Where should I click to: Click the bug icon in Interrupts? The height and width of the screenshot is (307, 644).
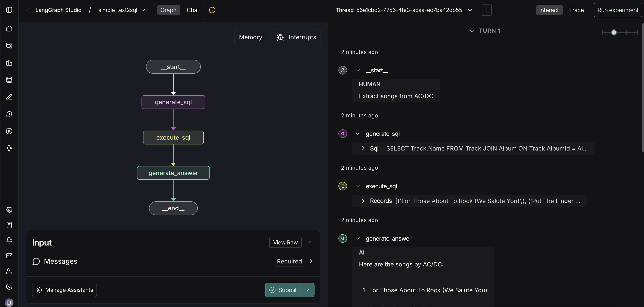coord(280,37)
